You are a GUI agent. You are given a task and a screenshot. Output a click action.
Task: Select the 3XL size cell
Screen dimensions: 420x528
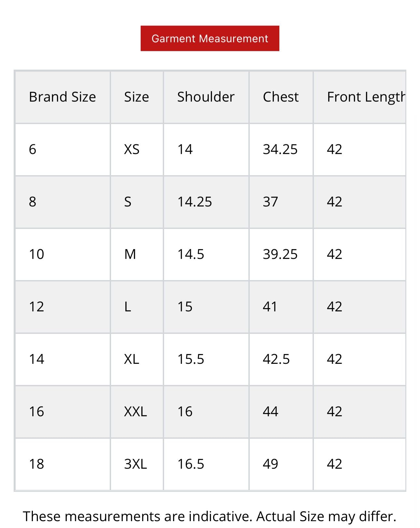(x=135, y=464)
